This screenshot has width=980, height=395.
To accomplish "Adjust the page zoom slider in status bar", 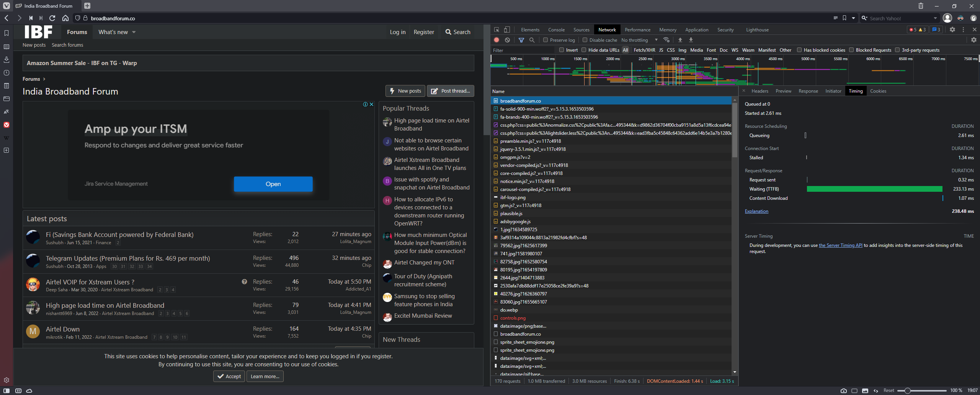I will coord(907,390).
